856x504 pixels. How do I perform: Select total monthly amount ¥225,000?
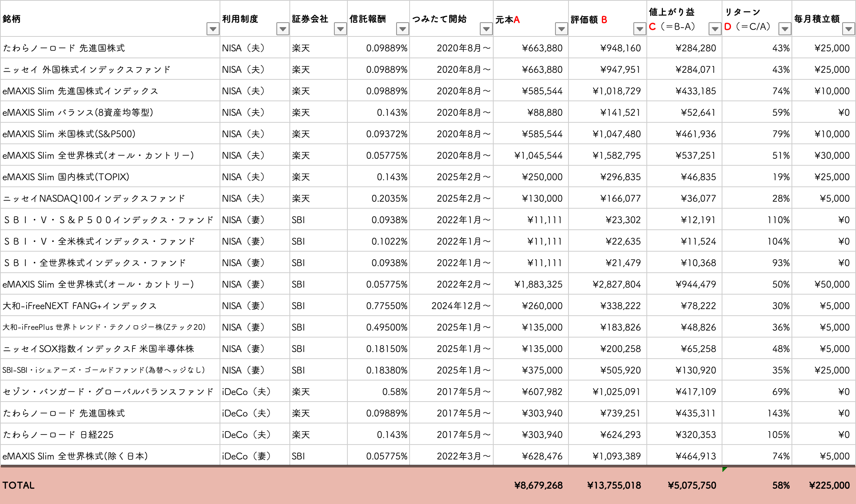click(829, 485)
